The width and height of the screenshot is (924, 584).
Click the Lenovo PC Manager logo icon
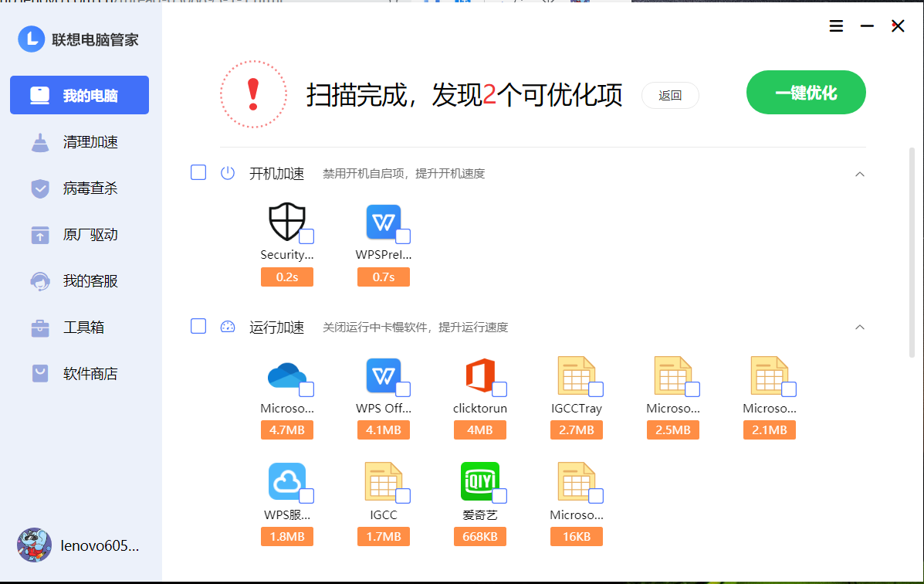point(31,39)
